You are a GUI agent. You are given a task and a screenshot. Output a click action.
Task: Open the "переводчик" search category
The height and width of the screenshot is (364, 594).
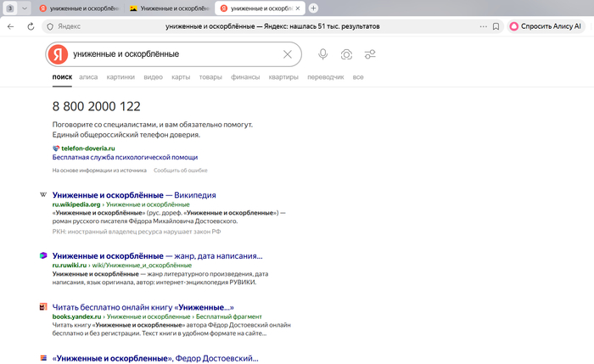tap(325, 77)
